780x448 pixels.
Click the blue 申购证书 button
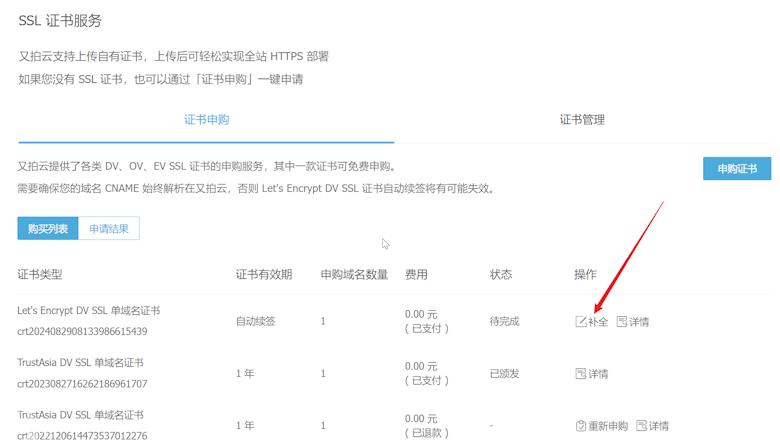(737, 169)
